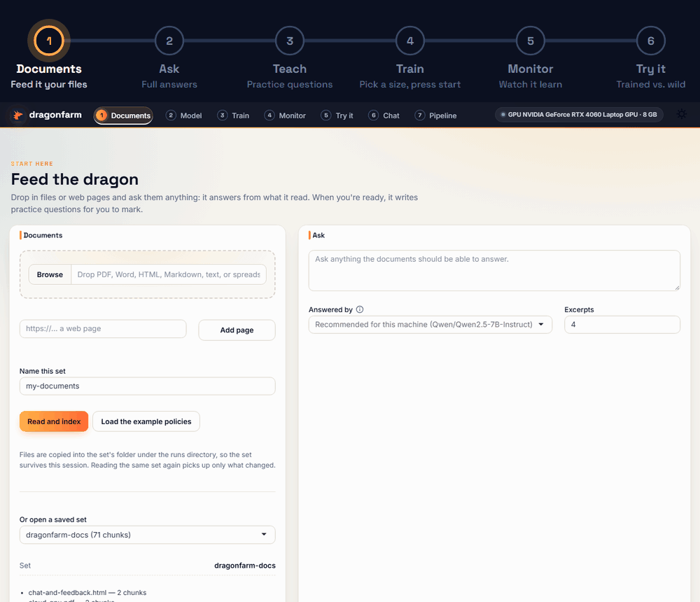Click the Add page button
The height and width of the screenshot is (602, 700).
(237, 330)
